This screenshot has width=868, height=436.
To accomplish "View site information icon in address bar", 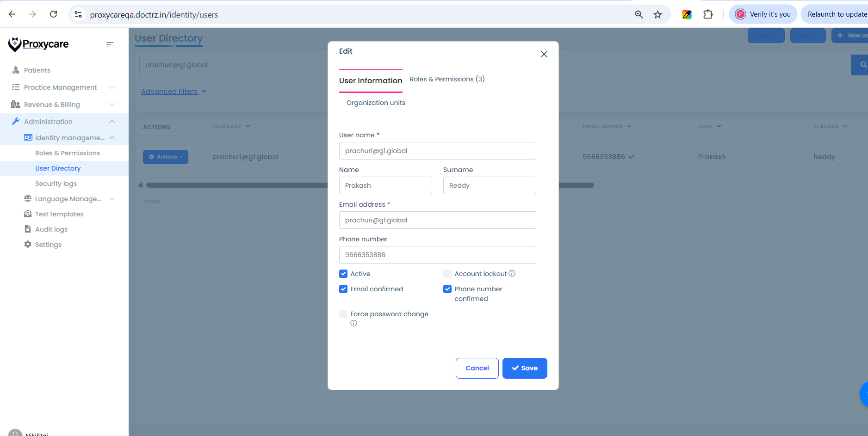I will click(78, 14).
